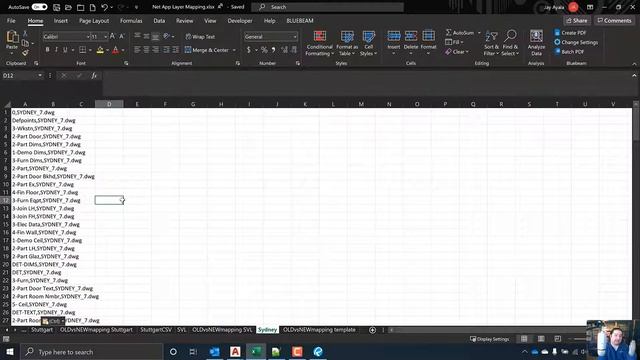The width and height of the screenshot is (640, 360).
Task: Toggle Wrap Text
Action: click(200, 37)
